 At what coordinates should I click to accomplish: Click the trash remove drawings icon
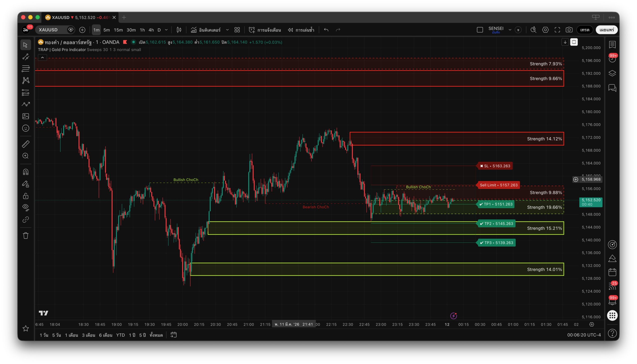point(26,235)
